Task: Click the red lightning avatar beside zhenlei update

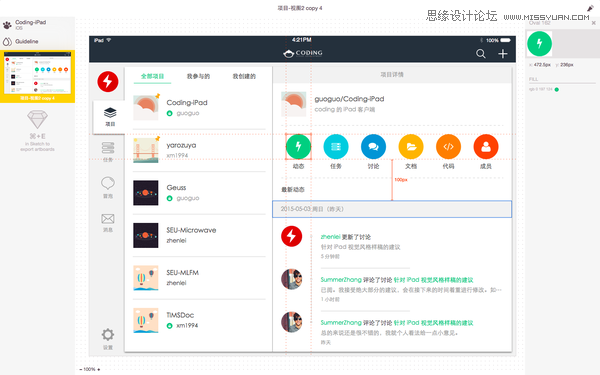Action: (x=292, y=236)
